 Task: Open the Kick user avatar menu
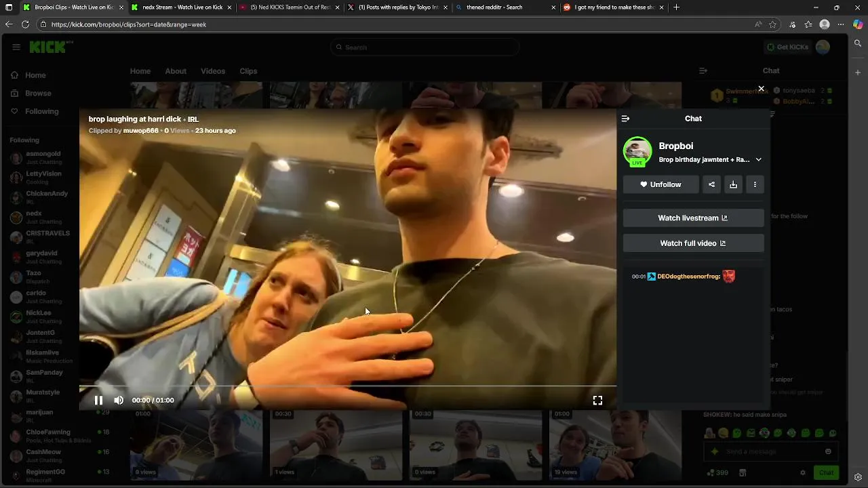(x=823, y=47)
